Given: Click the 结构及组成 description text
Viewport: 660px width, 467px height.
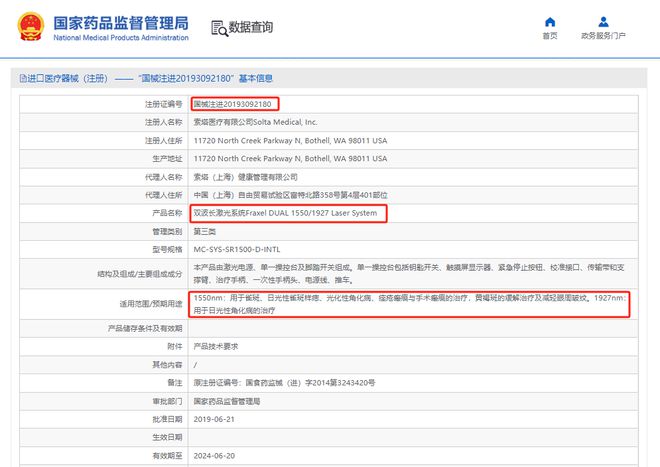Looking at the screenshot, I should tap(409, 274).
